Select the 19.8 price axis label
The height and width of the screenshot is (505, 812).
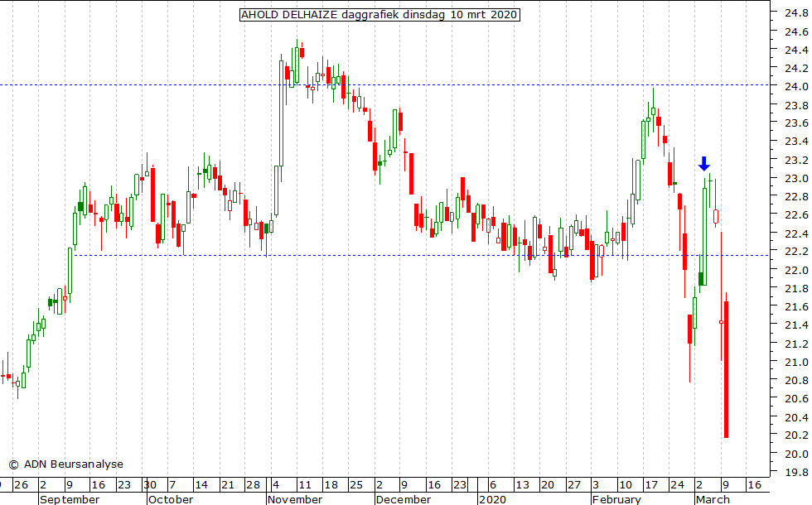tap(796, 472)
